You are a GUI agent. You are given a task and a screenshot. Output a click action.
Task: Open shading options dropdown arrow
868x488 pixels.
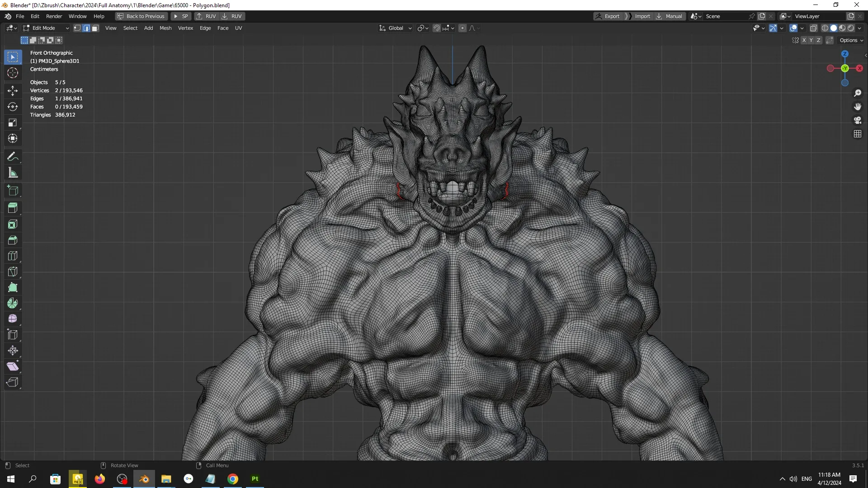[859, 28]
